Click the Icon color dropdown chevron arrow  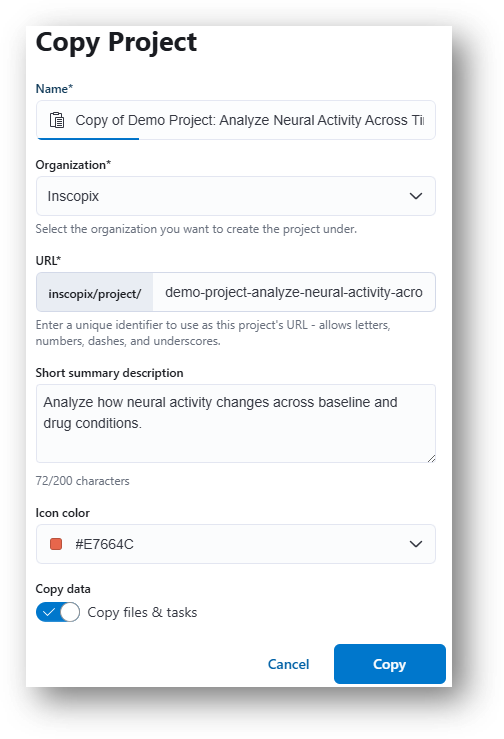click(415, 544)
